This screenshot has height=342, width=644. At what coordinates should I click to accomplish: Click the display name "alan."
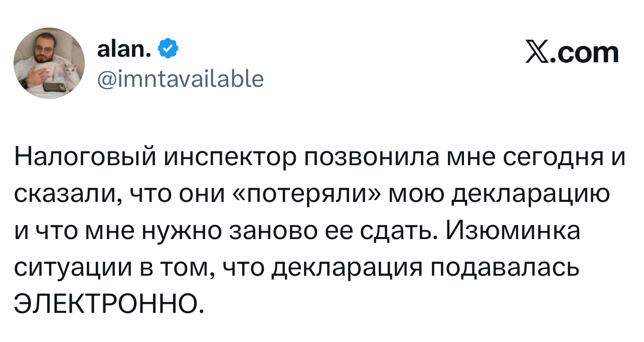pos(125,49)
